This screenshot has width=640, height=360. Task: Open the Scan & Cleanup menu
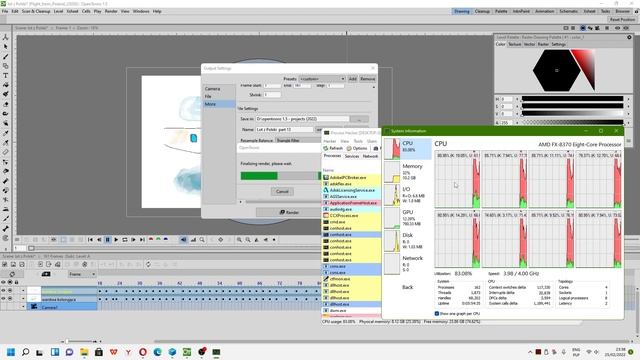pos(36,11)
